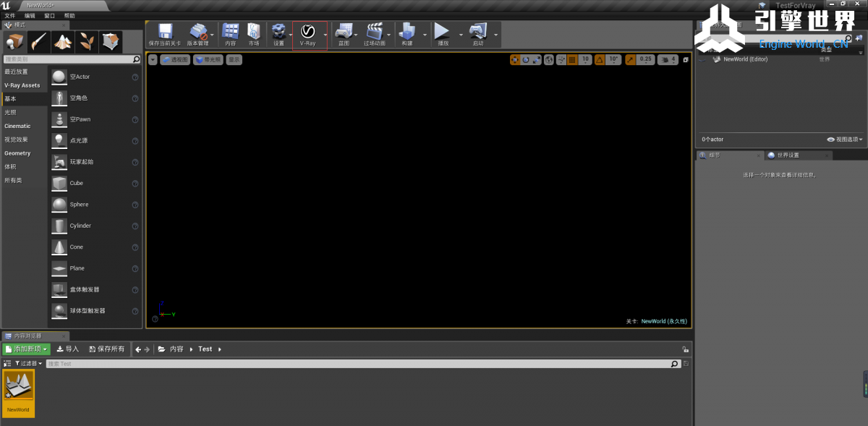Image resolution: width=868 pixels, height=426 pixels.
Task: Open the 编辑 menu
Action: (30, 15)
